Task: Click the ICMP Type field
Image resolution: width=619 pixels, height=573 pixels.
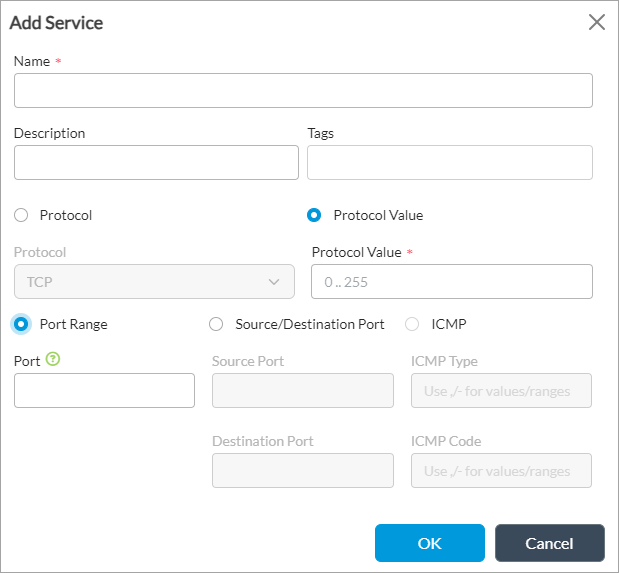Action: coord(501,391)
